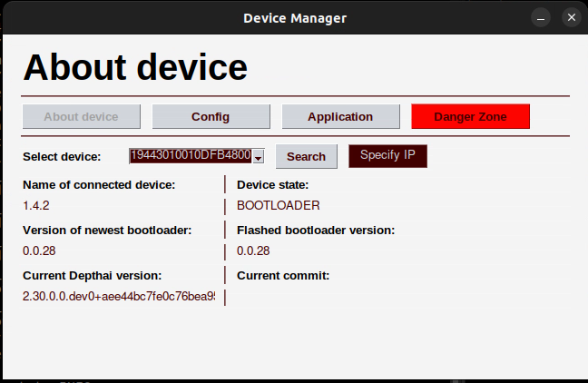The image size is (588, 383).
Task: Click the selected device ID 19443010010DFB4800 field
Action: click(x=190, y=156)
